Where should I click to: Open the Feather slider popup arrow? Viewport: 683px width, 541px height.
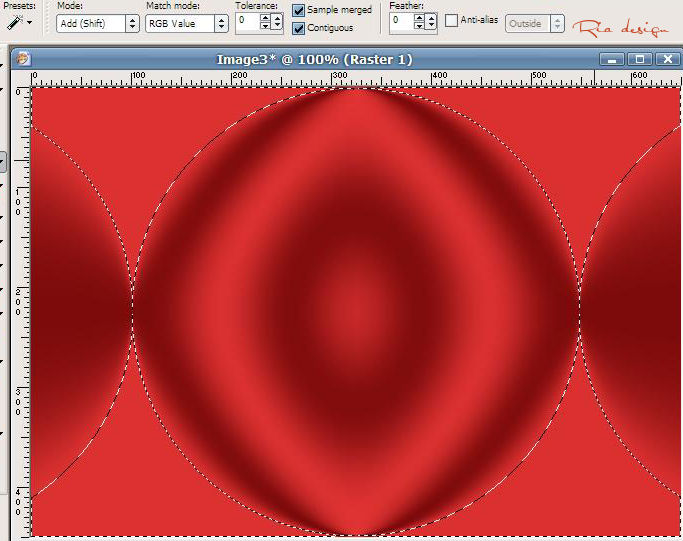pyautogui.click(x=431, y=22)
